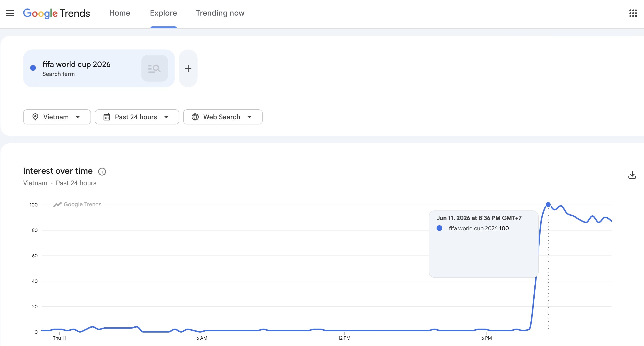644x346 pixels.
Task: Change the Past 24 hours time range
Action: point(137,117)
